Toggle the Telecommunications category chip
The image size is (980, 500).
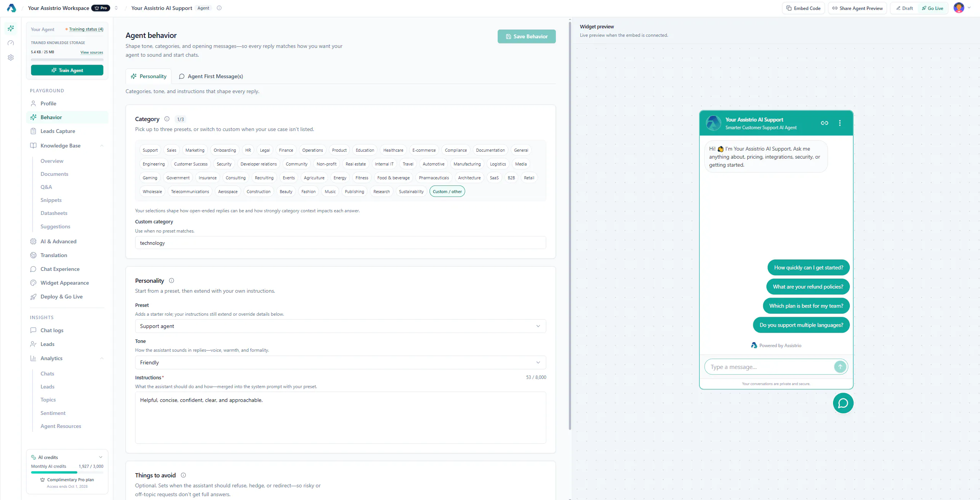[x=190, y=192]
